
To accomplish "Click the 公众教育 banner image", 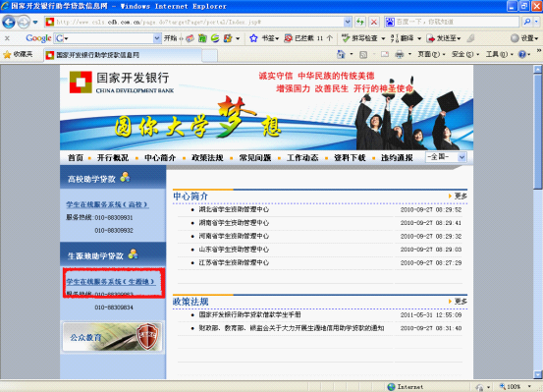I will coord(113,337).
